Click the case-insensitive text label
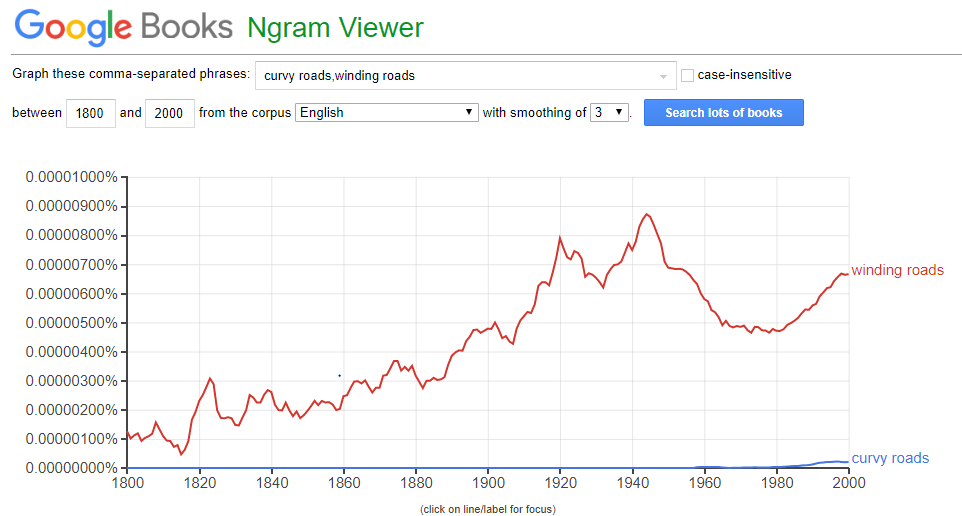The image size is (962, 516). pos(745,75)
